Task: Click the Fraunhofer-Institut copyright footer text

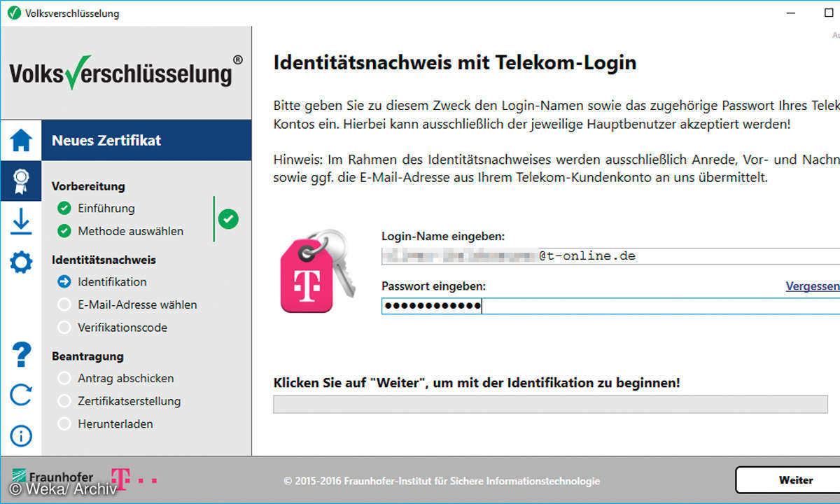Action: click(x=442, y=481)
